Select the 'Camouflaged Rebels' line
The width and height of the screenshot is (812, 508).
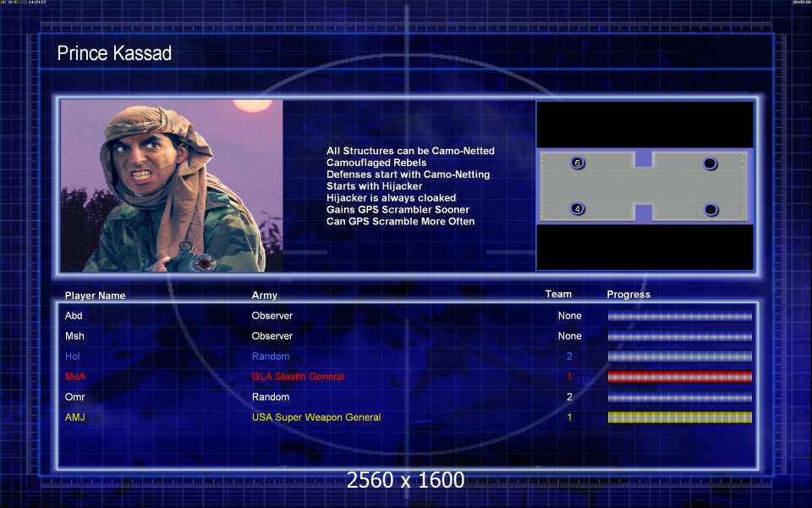376,163
